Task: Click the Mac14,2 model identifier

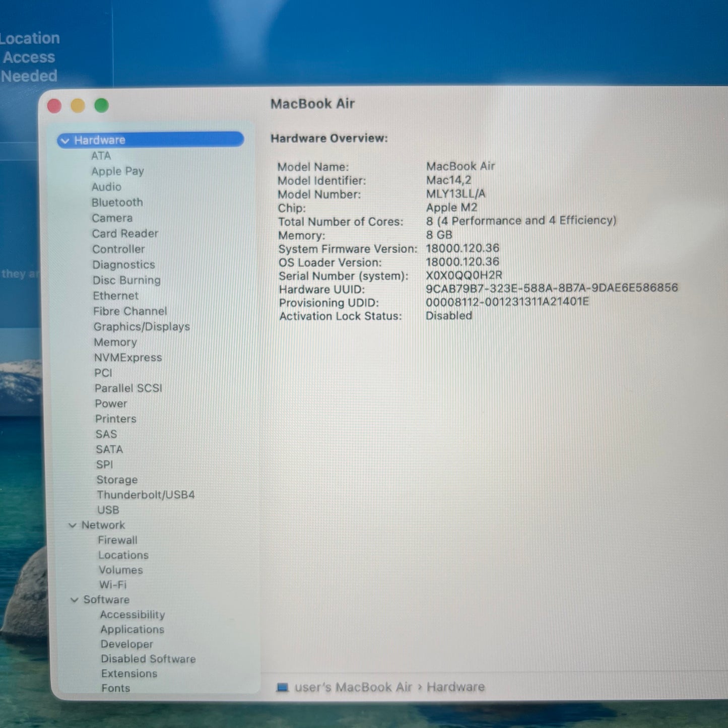Action: [x=449, y=180]
